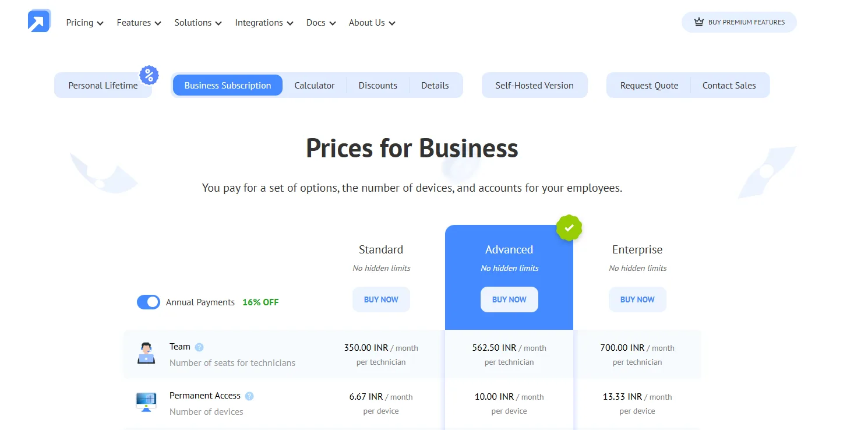
Task: Click the Standard plan heading
Action: pos(381,249)
